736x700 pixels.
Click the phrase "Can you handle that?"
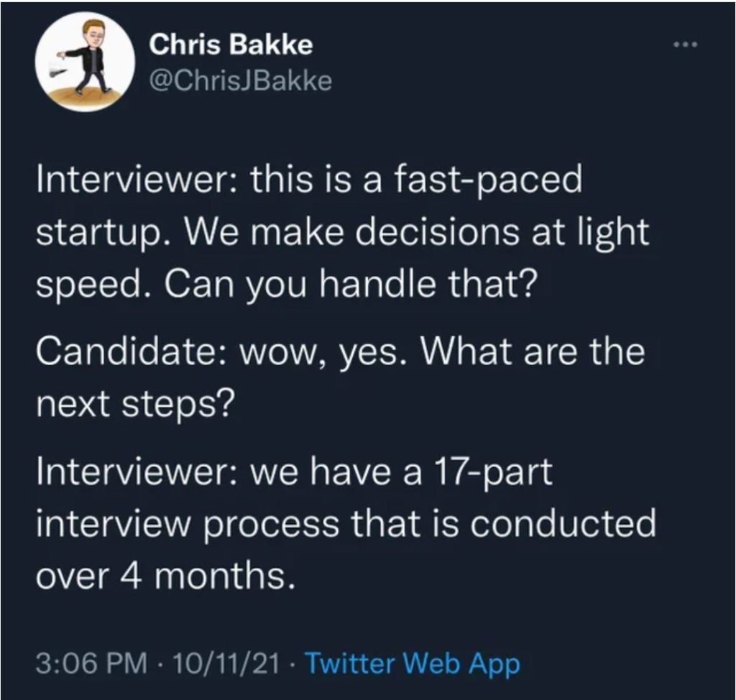[350, 285]
